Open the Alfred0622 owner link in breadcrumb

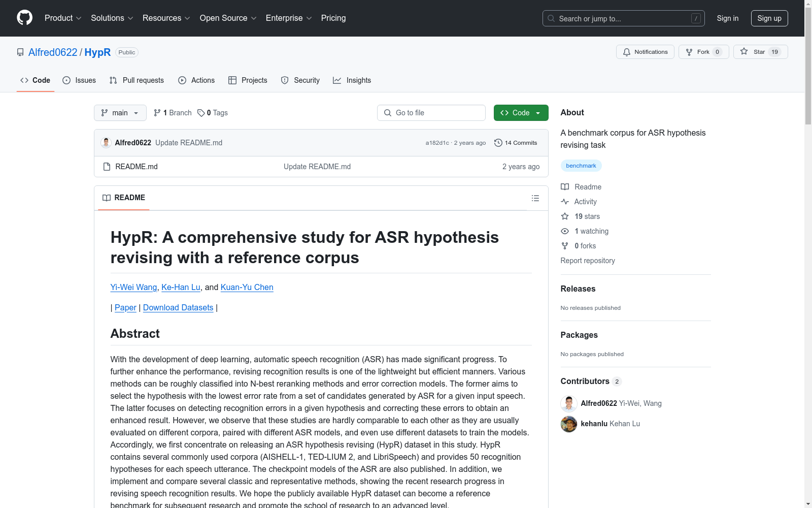(53, 52)
